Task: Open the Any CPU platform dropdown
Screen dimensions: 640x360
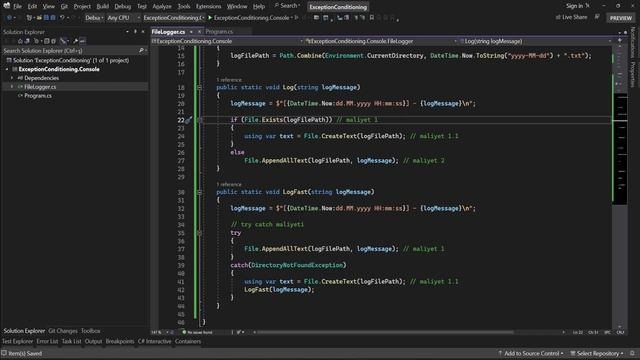Action: tap(124, 18)
